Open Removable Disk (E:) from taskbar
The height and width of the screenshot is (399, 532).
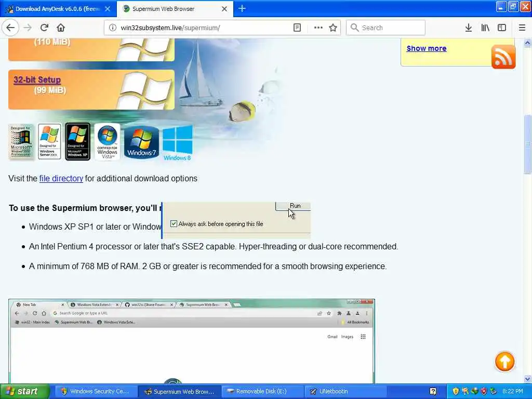click(262, 391)
